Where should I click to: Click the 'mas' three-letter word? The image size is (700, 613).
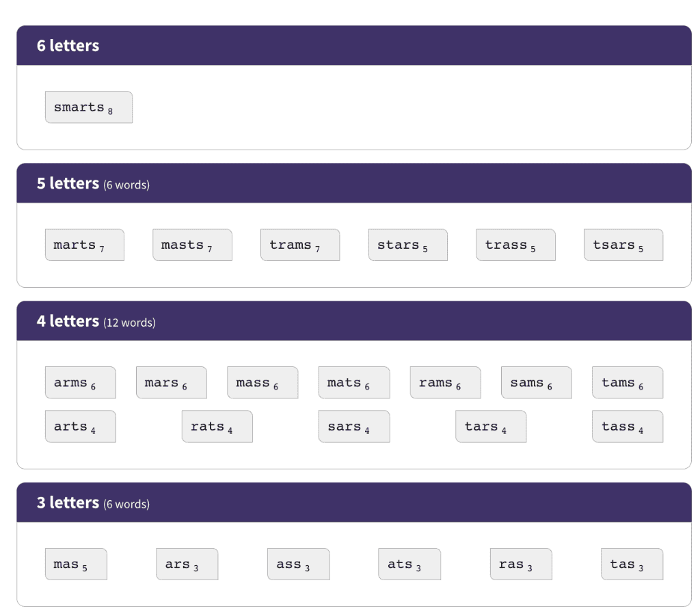pyautogui.click(x=76, y=564)
